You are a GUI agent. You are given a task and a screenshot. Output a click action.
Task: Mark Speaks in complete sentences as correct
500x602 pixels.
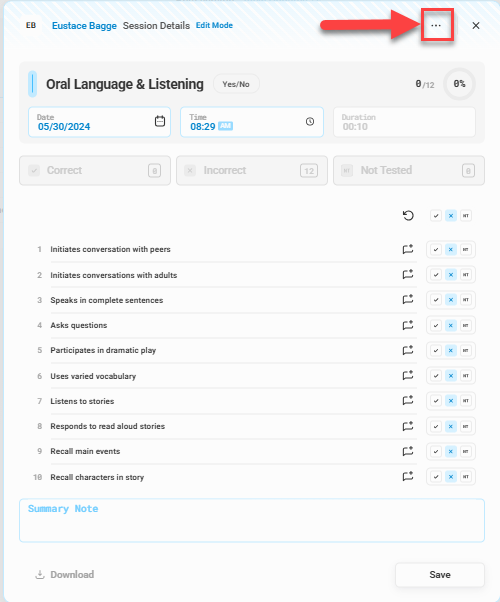[x=436, y=300]
